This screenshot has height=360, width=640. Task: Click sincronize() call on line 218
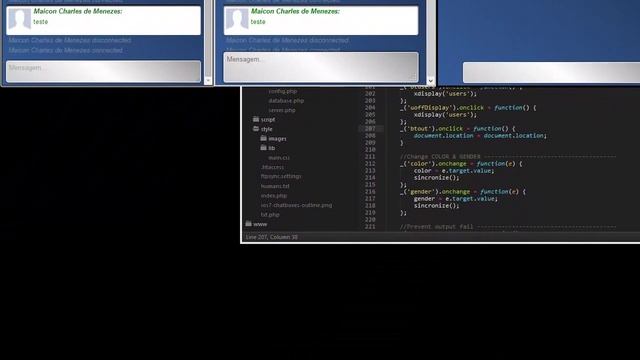(436, 206)
